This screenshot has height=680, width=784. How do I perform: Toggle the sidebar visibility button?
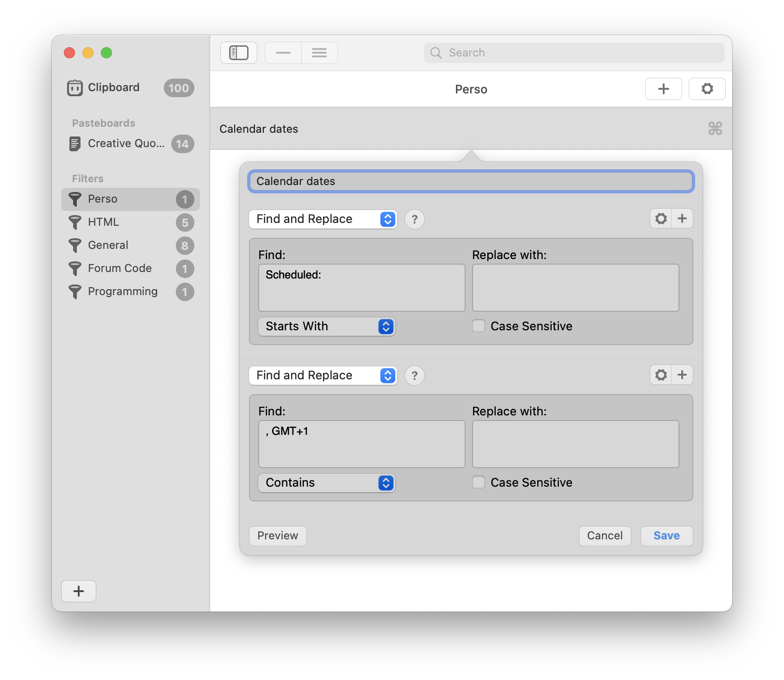pyautogui.click(x=238, y=53)
